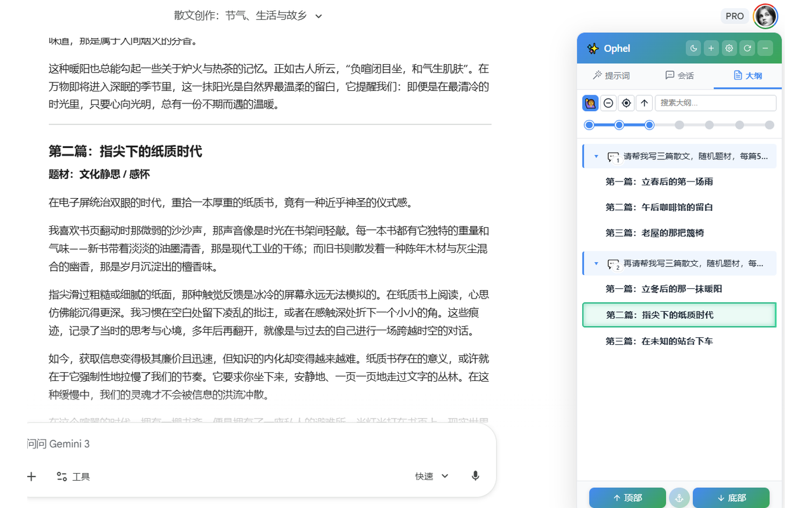Minimize the Ophel panel with the minus button
The width and height of the screenshot is (812, 508).
pos(764,48)
